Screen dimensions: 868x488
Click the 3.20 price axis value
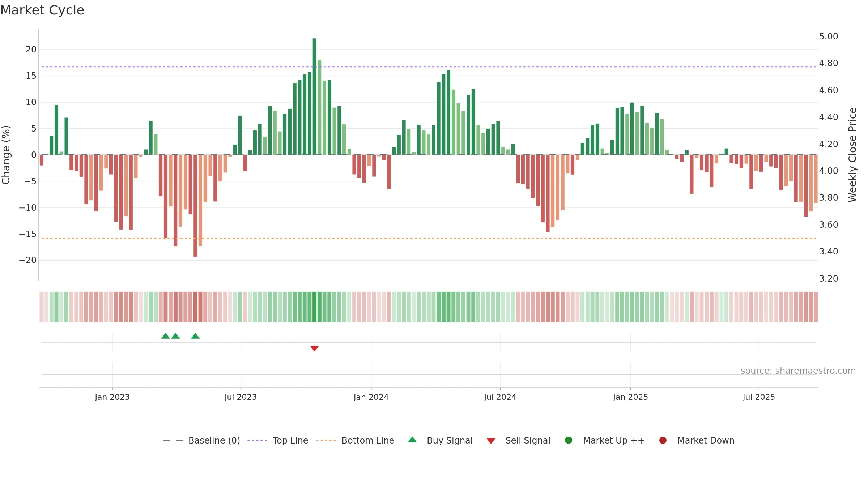(829, 279)
